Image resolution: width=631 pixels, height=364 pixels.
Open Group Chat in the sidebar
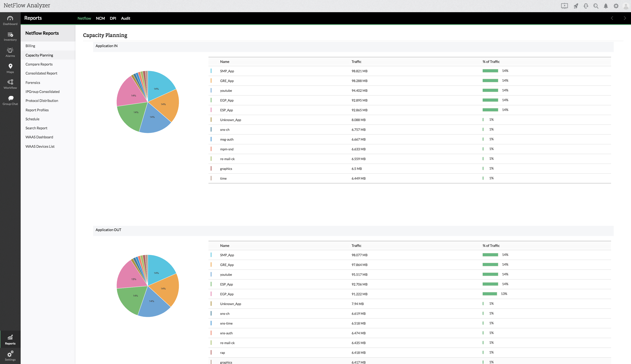pos(10,100)
